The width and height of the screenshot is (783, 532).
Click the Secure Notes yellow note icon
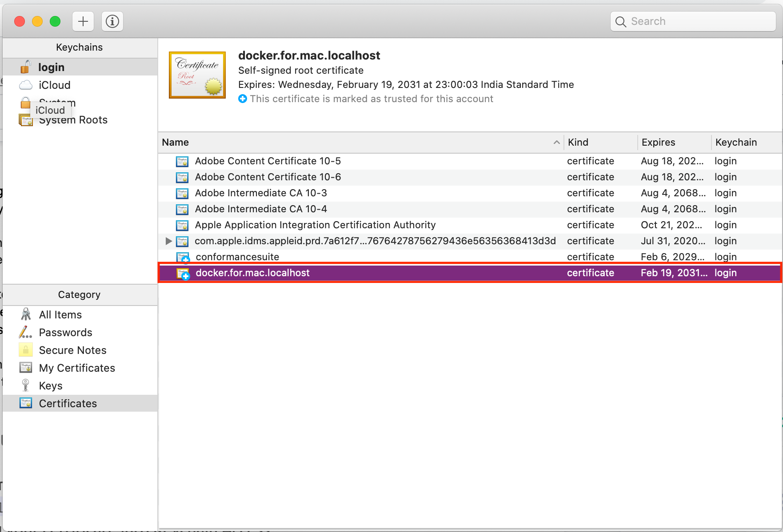pyautogui.click(x=26, y=350)
